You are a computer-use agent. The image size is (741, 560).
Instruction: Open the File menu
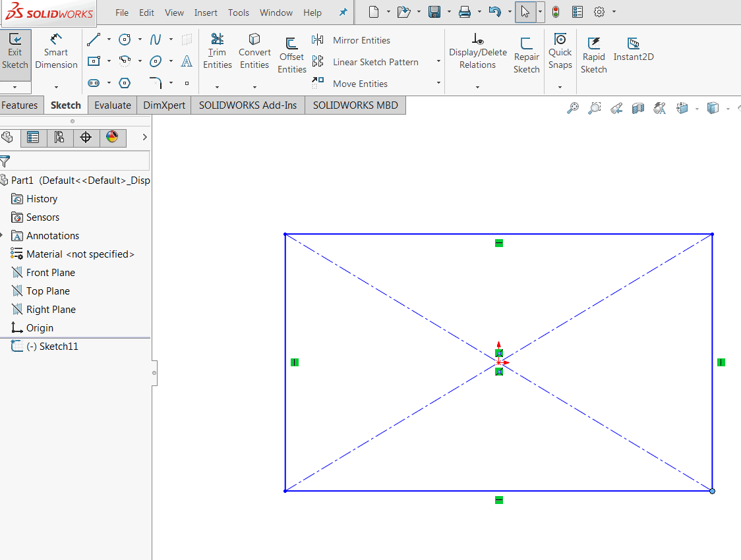click(122, 13)
